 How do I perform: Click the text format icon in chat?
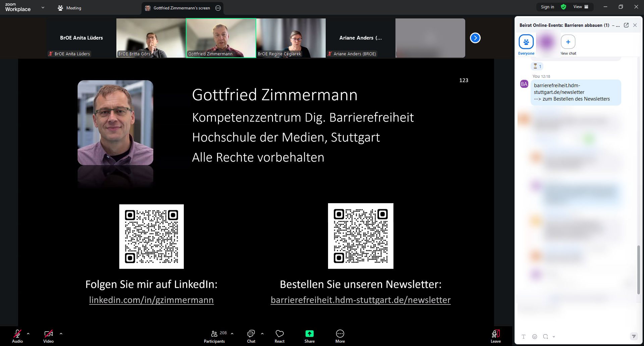[x=524, y=337]
